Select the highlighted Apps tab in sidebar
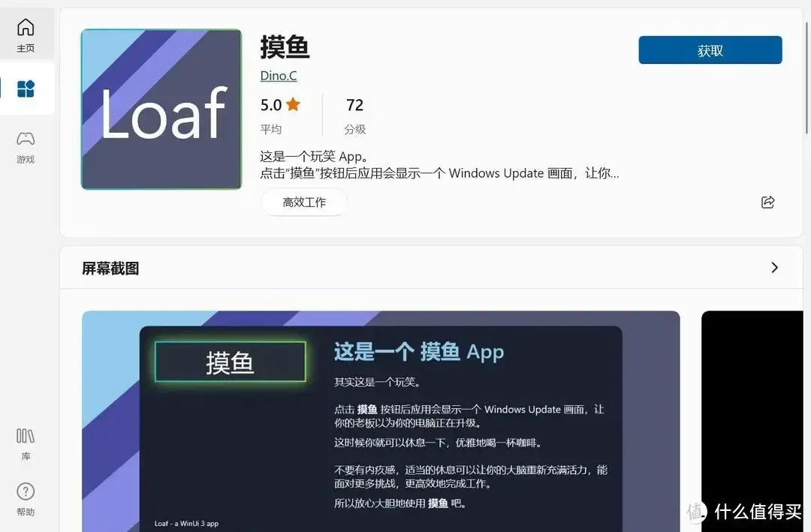The height and width of the screenshot is (532, 811). click(x=26, y=88)
